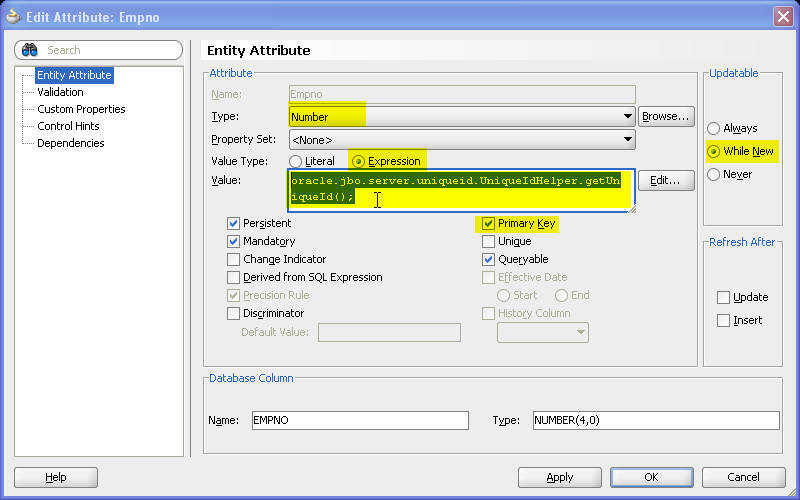
Task: Click the Edit button beside Value
Action: click(666, 181)
